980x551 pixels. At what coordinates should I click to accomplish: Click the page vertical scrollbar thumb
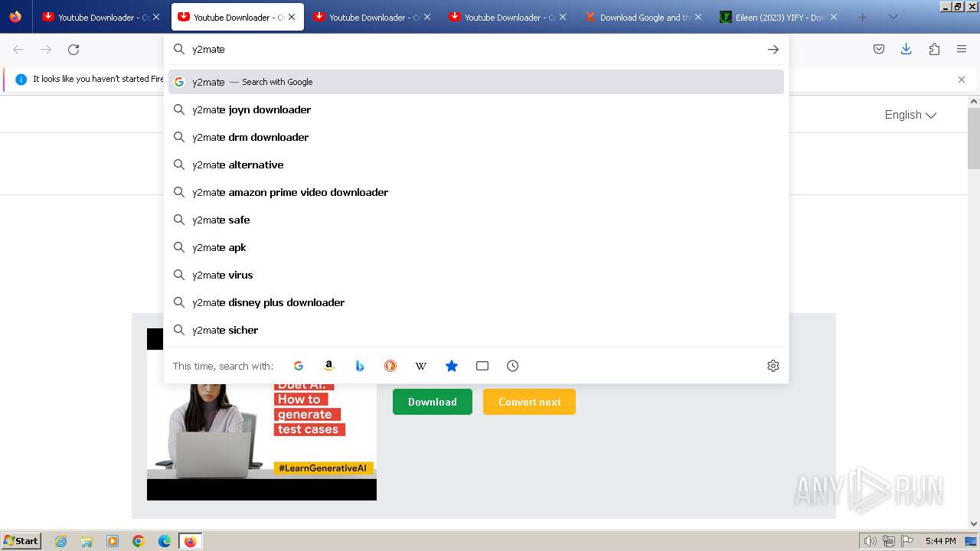[x=974, y=138]
